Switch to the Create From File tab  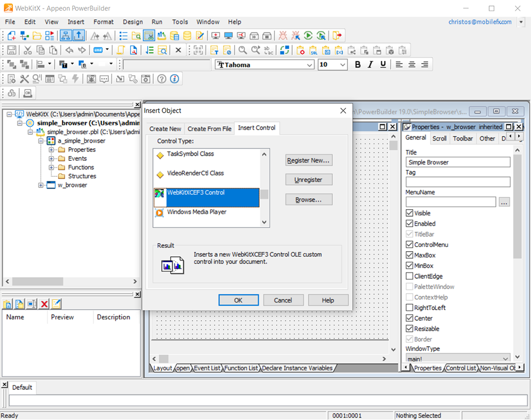209,128
